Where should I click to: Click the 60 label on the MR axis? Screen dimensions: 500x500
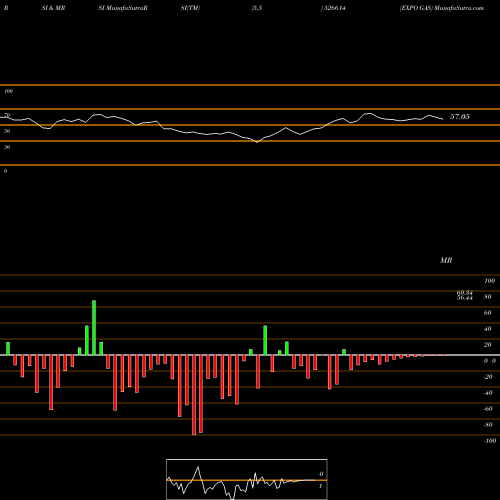coord(488,313)
